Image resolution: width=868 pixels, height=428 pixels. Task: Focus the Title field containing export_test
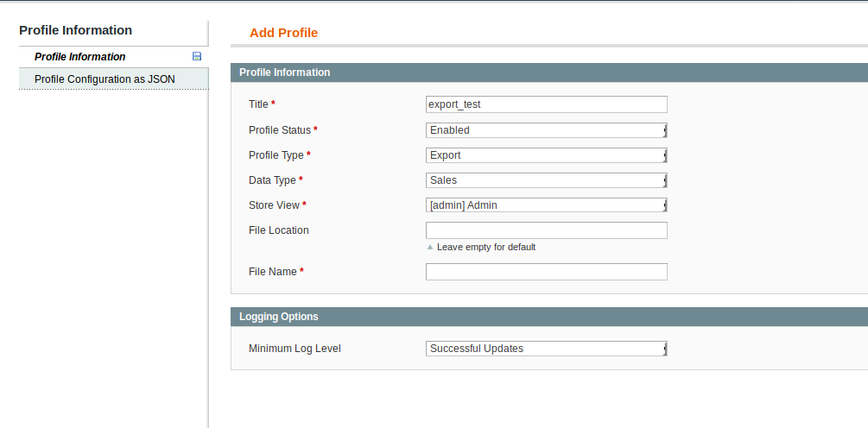[x=547, y=104]
